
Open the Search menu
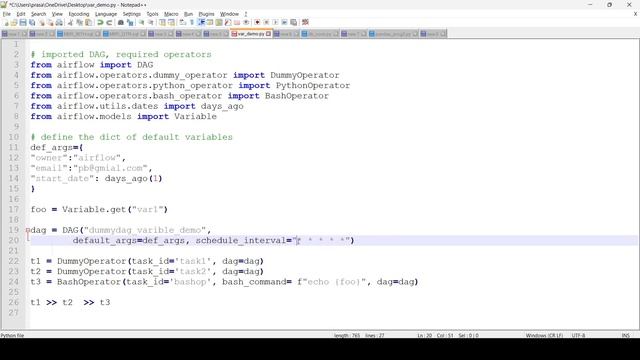click(x=38, y=14)
